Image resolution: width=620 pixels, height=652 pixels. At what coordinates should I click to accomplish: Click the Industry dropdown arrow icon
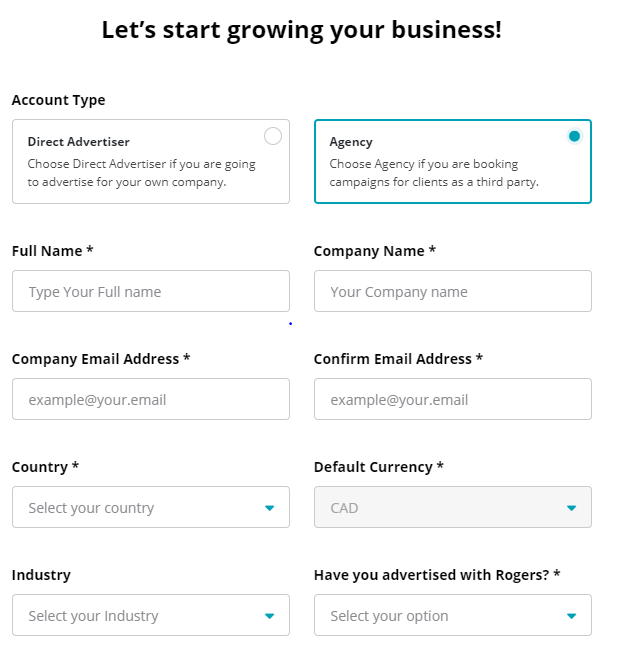(x=269, y=616)
